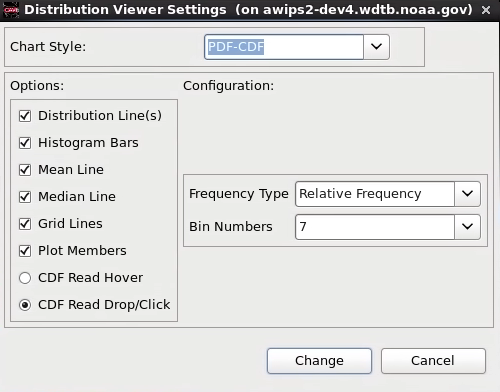Select CDF Read Drop/Click radio button
This screenshot has width=500, height=392.
(x=25, y=305)
